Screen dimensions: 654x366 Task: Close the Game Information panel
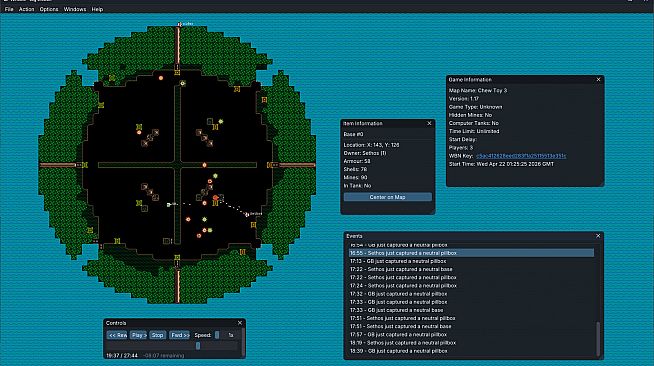click(x=599, y=80)
